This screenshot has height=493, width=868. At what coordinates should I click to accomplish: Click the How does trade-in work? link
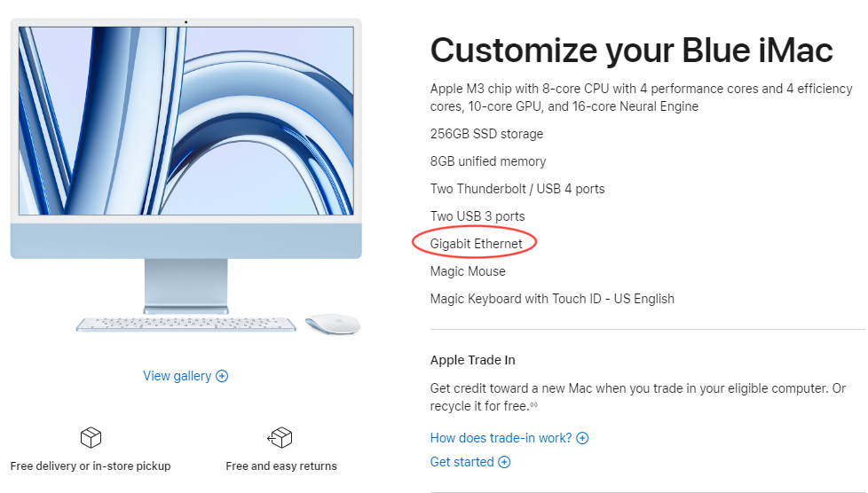(509, 438)
